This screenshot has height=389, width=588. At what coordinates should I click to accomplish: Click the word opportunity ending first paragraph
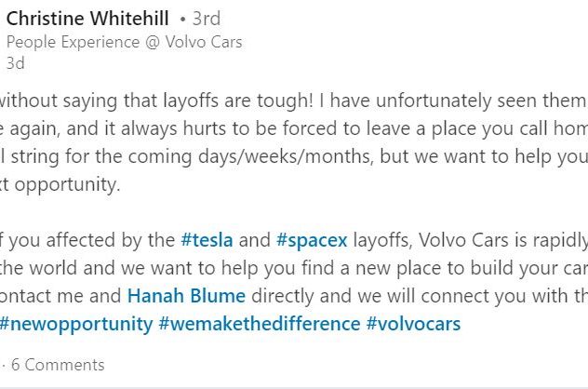67,184
